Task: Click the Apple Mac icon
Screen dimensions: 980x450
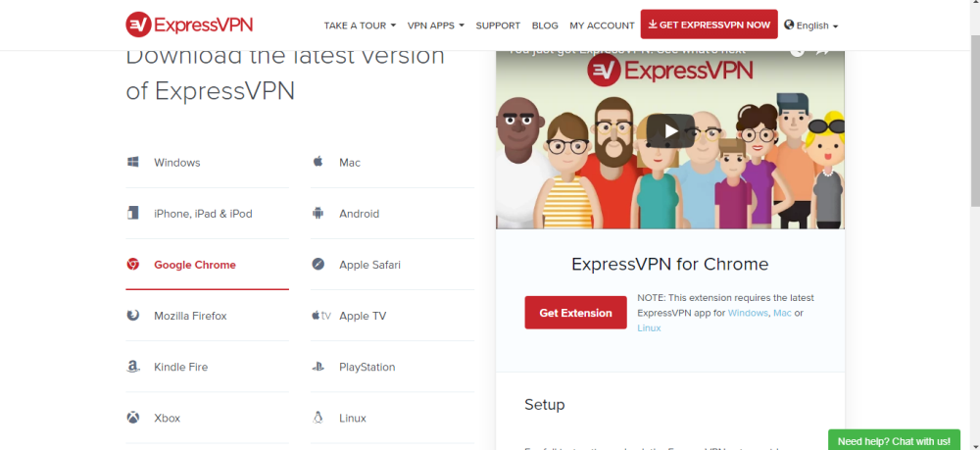Action: (x=318, y=162)
